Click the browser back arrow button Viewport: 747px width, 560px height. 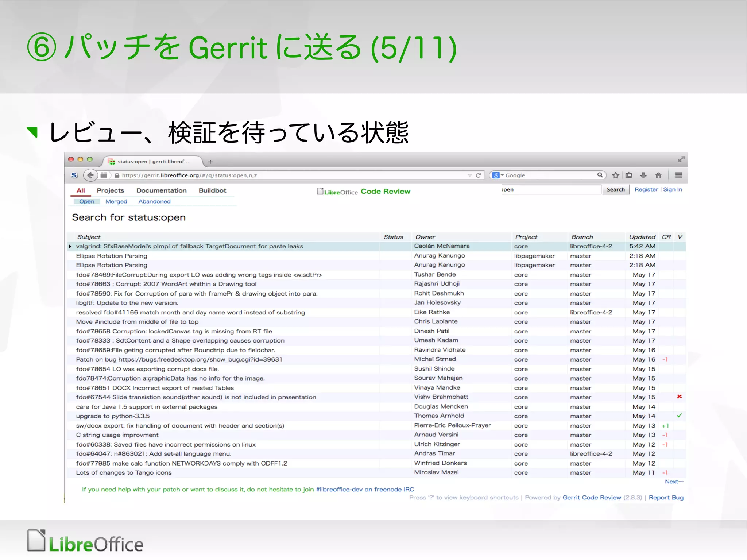tap(90, 175)
